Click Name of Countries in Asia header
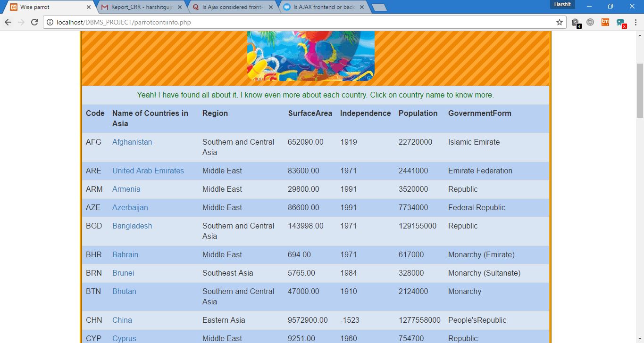Image resolution: width=644 pixels, height=343 pixels. point(150,118)
